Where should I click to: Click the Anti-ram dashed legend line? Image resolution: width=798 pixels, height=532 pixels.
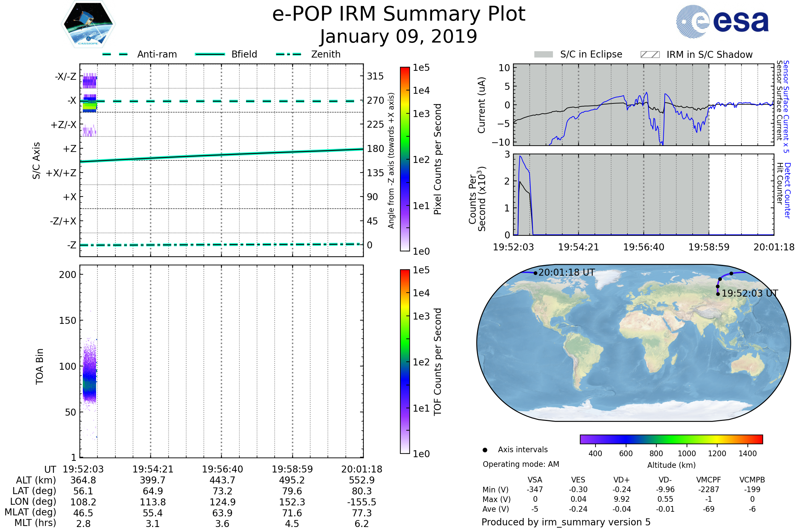point(115,54)
